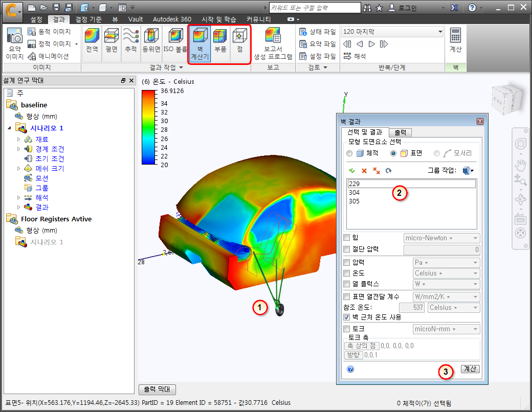Viewport: 532px width, 412px height.
Task: Open the 뷰 ribbon tab
Action: click(116, 19)
